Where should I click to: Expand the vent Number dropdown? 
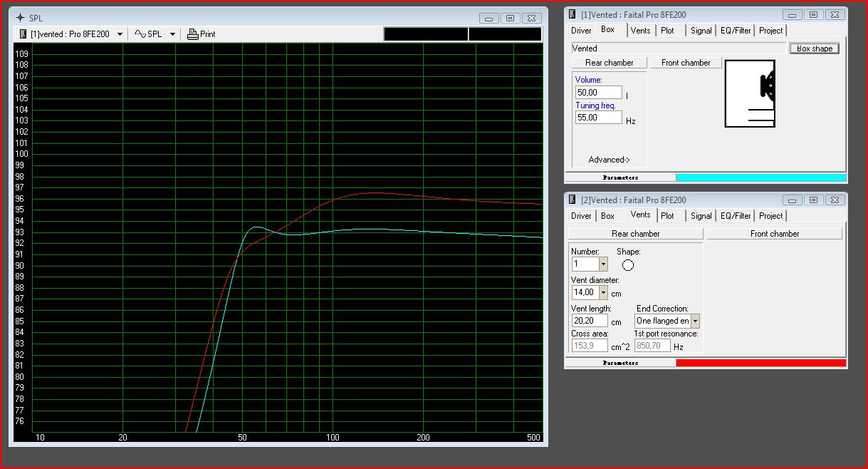(x=603, y=264)
